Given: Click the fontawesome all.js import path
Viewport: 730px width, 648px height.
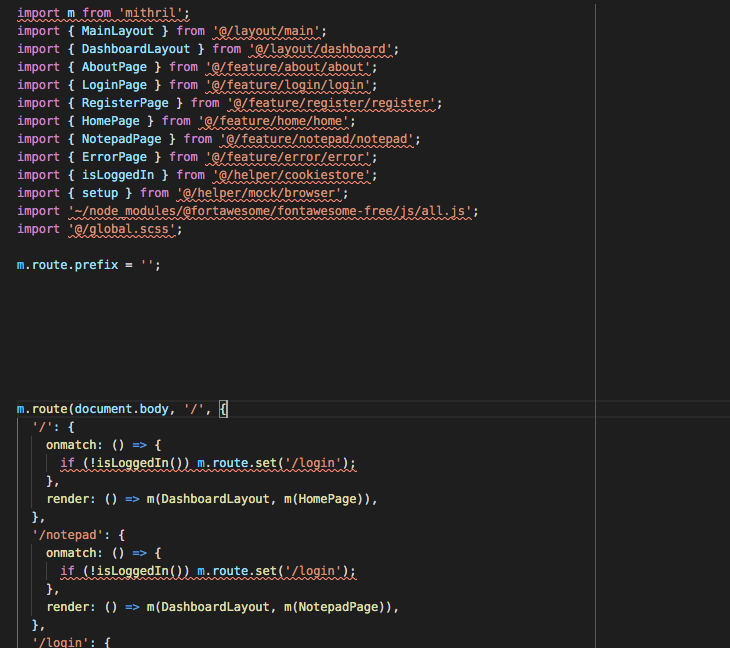Looking at the screenshot, I should 270,211.
